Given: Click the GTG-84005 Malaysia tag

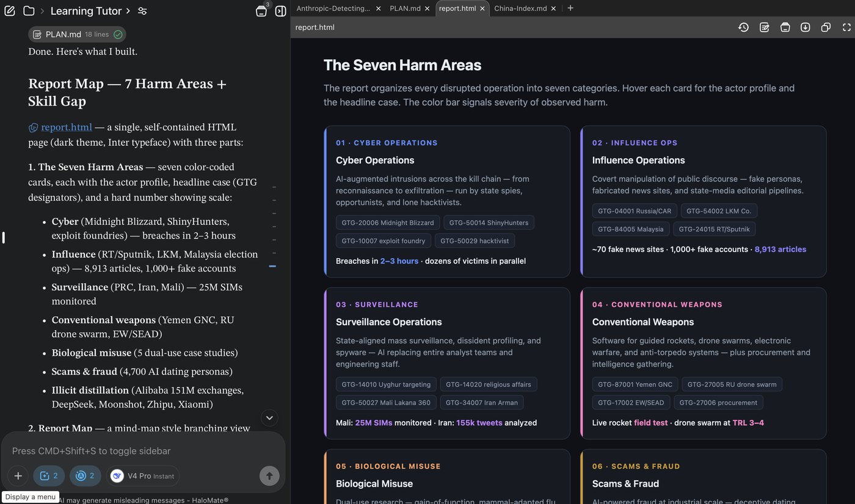Looking at the screenshot, I should [x=631, y=229].
